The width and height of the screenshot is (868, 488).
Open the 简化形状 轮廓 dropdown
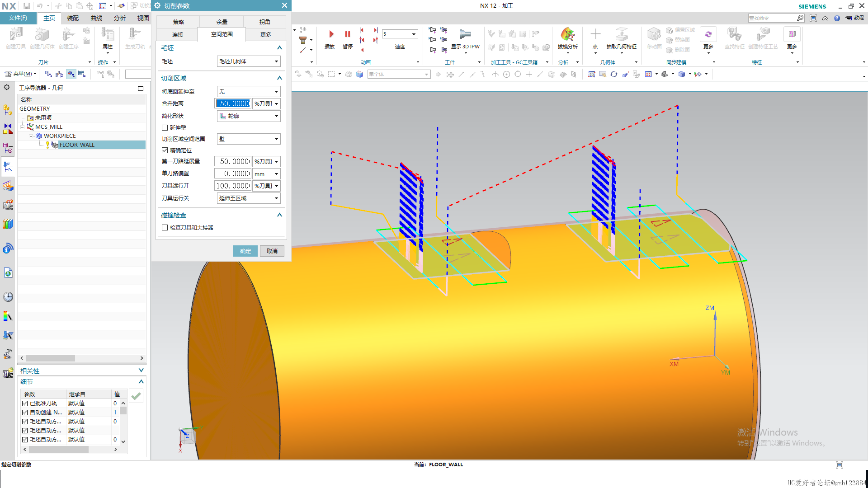(248, 116)
